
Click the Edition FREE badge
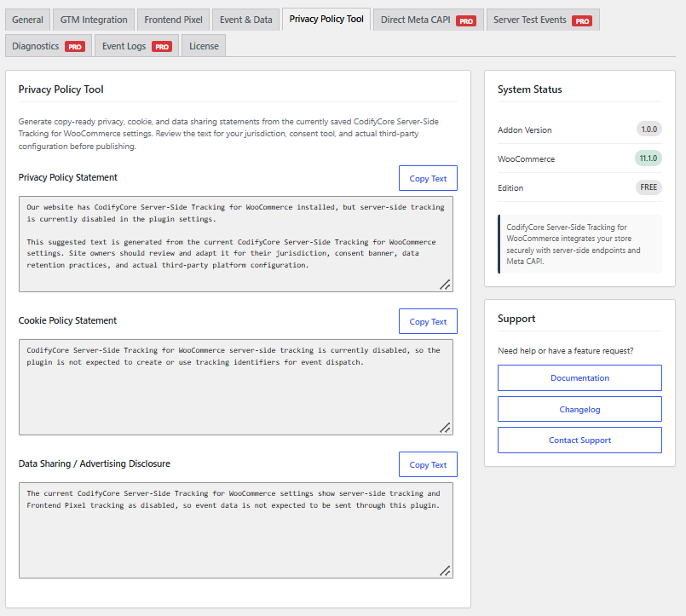click(x=649, y=187)
